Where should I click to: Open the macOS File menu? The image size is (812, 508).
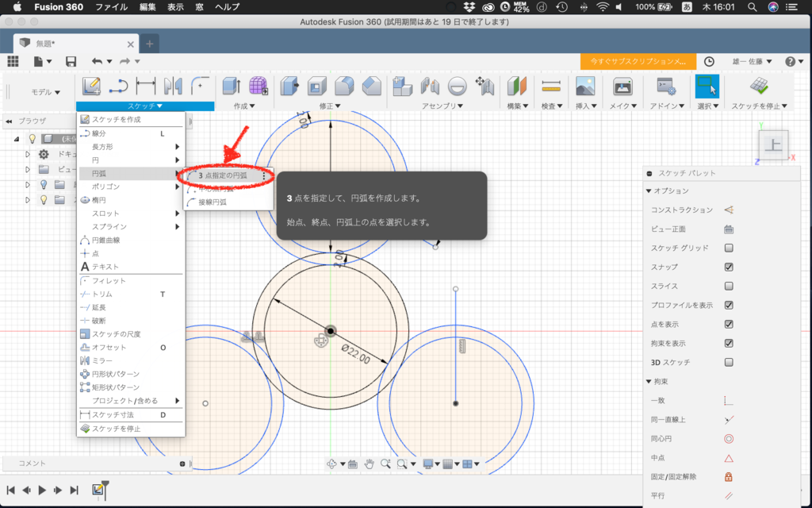(111, 6)
